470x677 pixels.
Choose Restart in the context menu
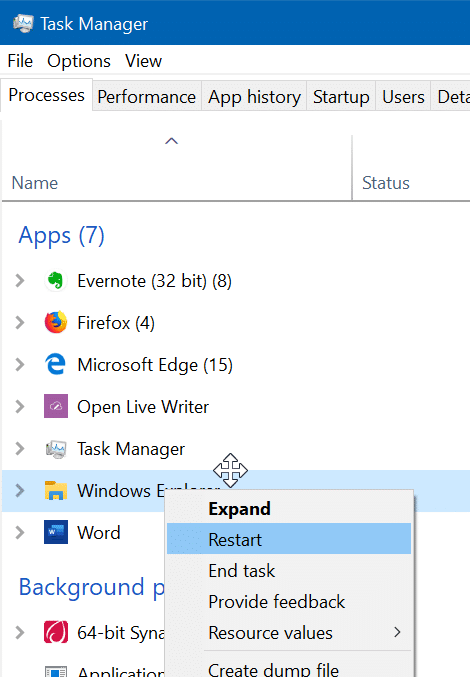coord(289,539)
